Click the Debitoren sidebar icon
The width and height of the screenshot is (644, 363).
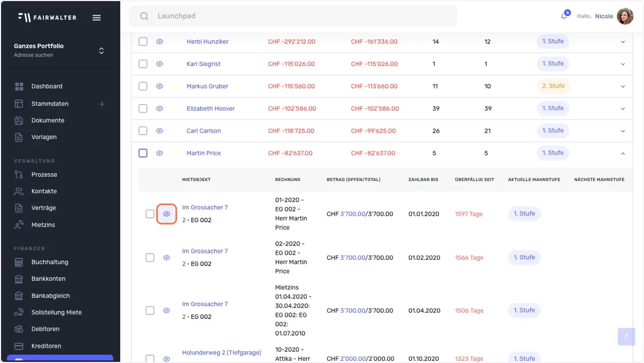[19, 329]
